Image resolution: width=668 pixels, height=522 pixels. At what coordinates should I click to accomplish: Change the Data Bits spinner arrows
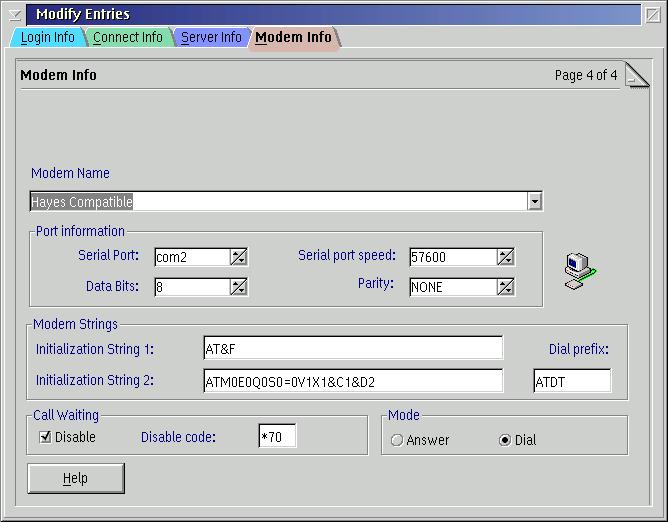point(238,287)
